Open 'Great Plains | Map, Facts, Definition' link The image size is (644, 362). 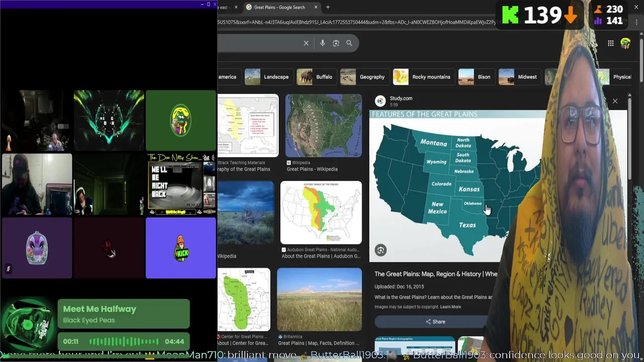tap(319, 343)
